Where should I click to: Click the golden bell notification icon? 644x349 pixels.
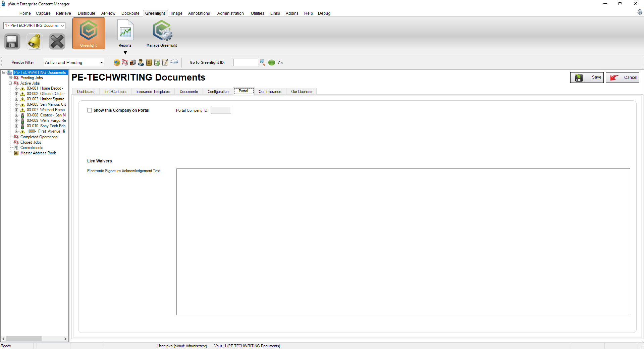(35, 42)
